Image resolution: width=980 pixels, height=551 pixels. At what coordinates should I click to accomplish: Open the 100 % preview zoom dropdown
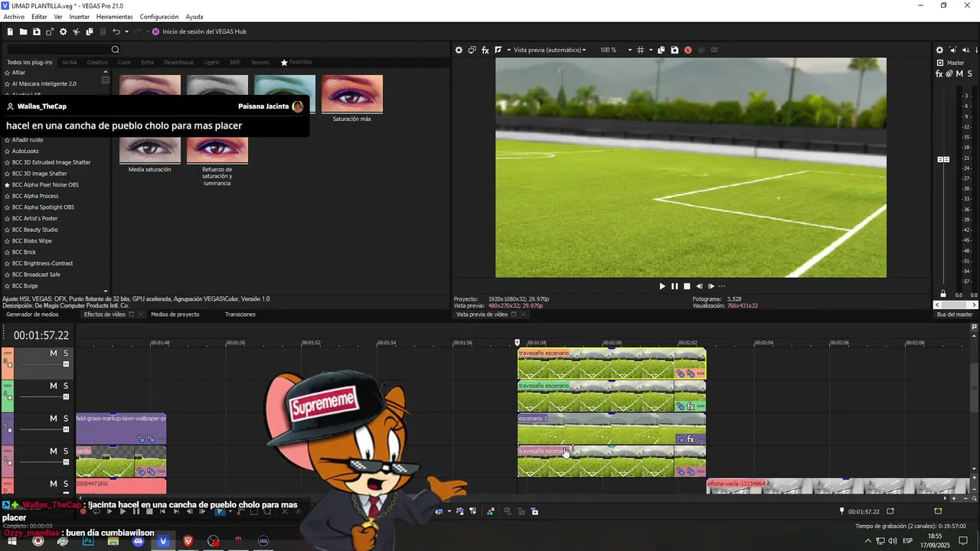[x=616, y=50]
